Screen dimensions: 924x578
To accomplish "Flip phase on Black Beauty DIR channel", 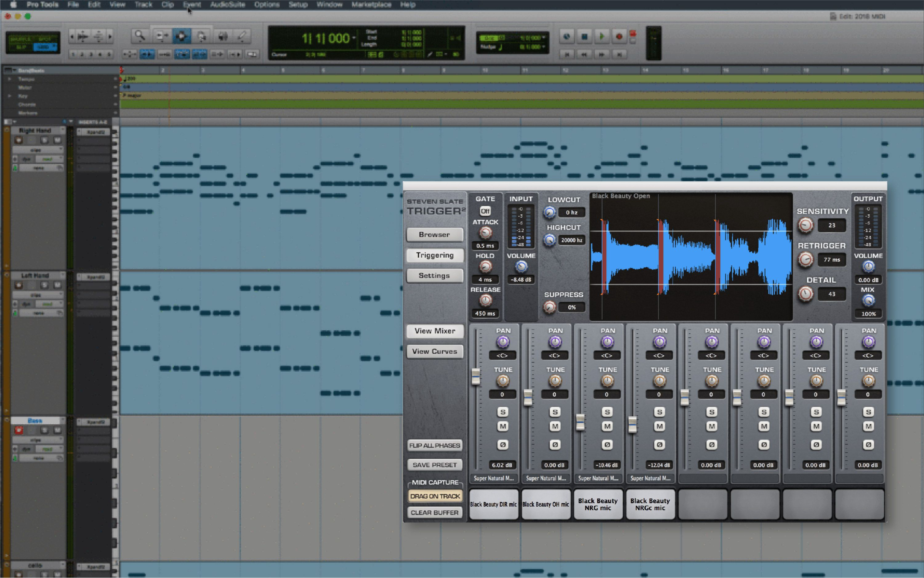I will click(x=502, y=444).
